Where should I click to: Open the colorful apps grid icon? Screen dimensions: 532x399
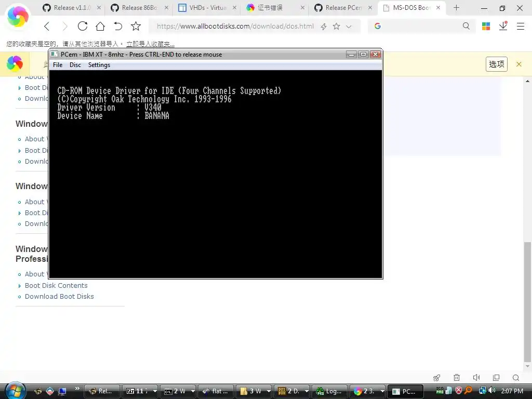tap(486, 26)
